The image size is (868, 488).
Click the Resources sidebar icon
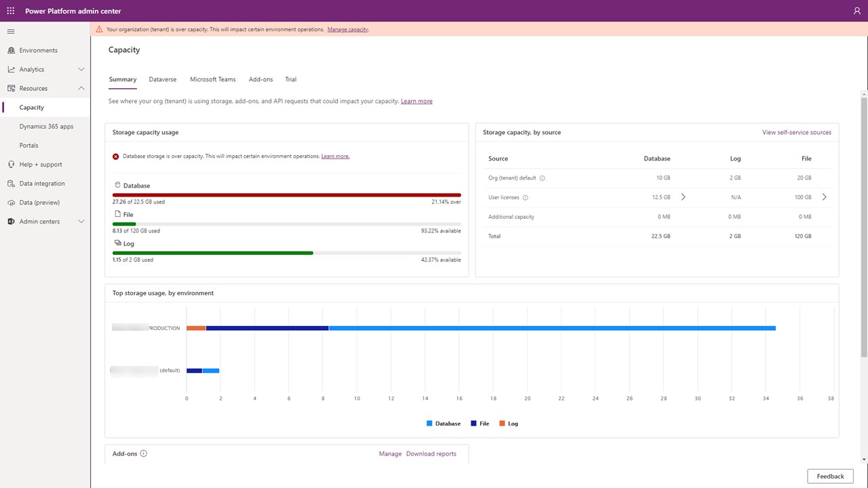(x=11, y=88)
